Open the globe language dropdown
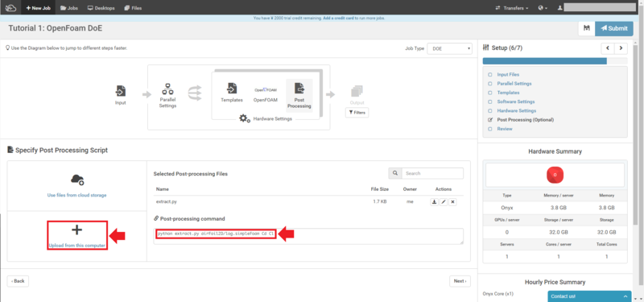This screenshot has height=302, width=644. [x=543, y=8]
